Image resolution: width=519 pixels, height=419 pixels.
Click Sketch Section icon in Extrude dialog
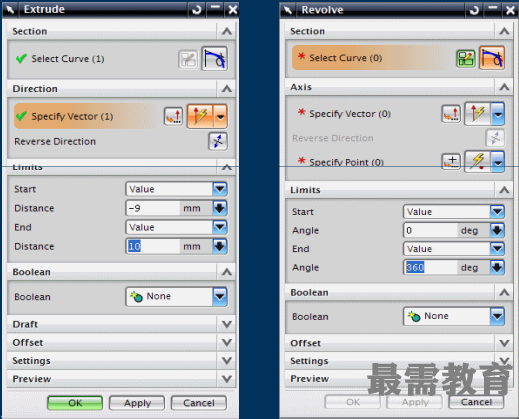tap(188, 59)
